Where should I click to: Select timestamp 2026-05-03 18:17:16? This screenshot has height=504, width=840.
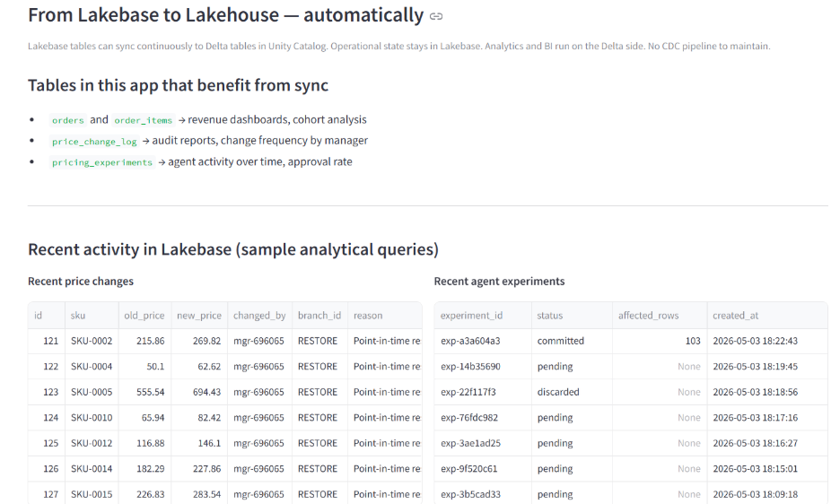pyautogui.click(x=767, y=418)
